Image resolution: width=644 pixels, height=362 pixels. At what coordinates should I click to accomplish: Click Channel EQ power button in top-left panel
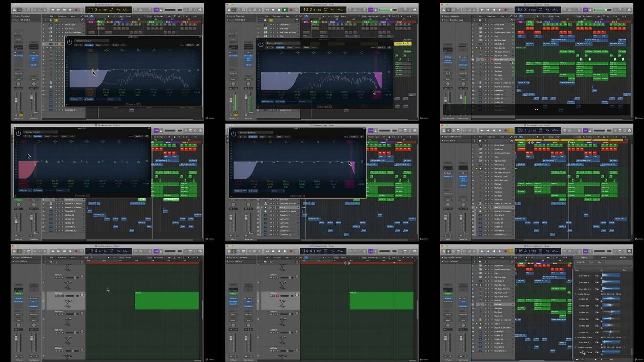(70, 42)
